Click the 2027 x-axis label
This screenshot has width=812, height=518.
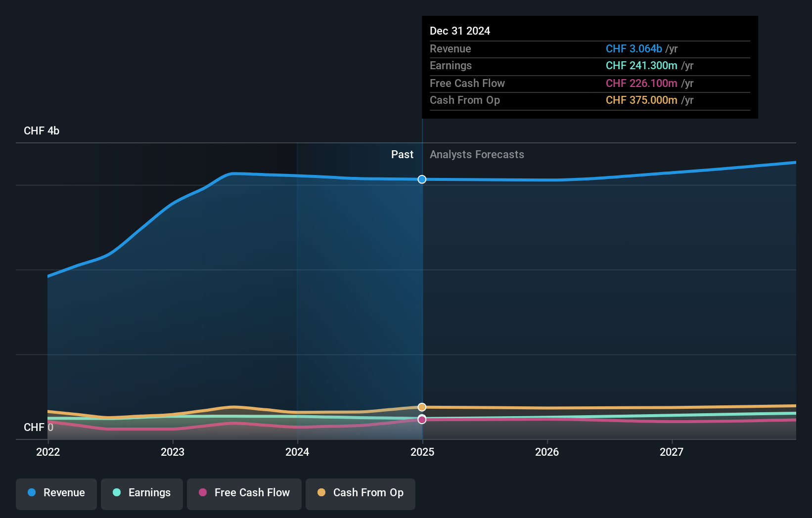pyautogui.click(x=672, y=452)
